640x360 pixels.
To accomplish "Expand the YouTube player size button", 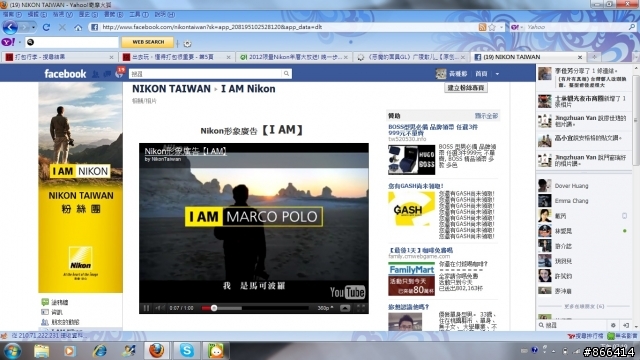I will pos(345,308).
